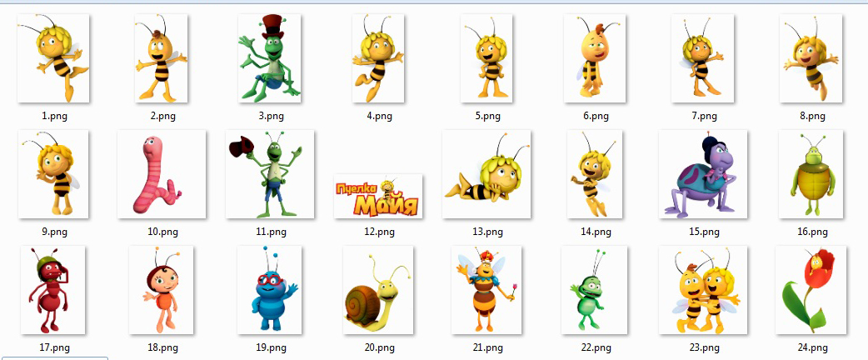
Task: Select the 4.png thumbnail image
Action: [378, 58]
